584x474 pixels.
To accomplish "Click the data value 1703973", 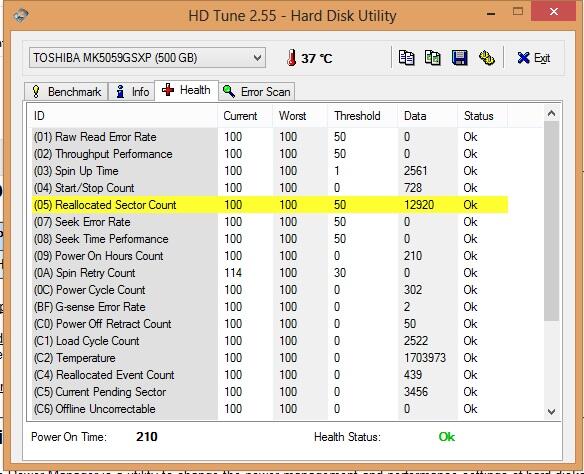I will click(x=425, y=358).
